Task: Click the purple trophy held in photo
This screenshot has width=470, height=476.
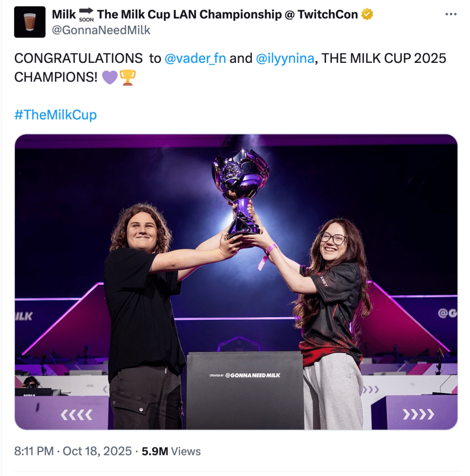Action: (x=240, y=186)
